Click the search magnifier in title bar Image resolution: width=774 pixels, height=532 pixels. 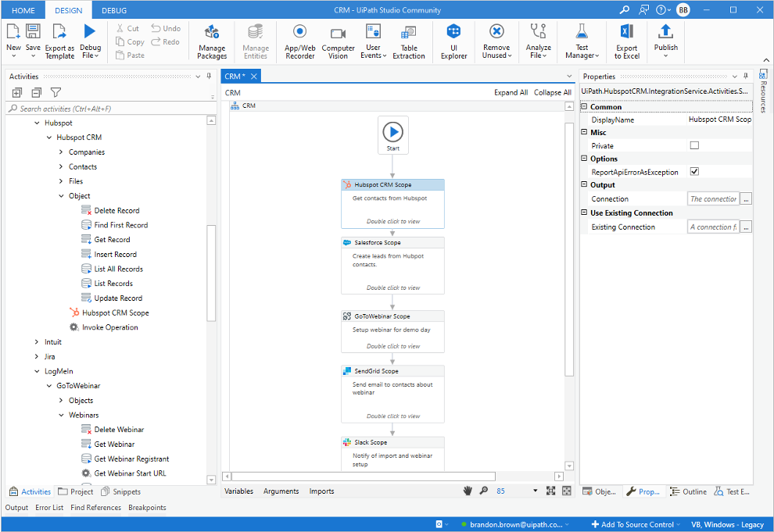625,10
